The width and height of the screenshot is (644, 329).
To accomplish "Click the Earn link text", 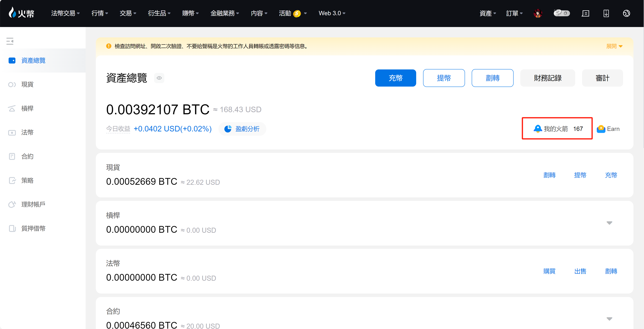I will [613, 129].
